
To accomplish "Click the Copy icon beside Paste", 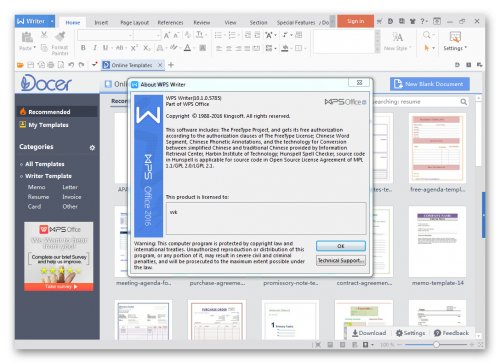I will (44, 48).
